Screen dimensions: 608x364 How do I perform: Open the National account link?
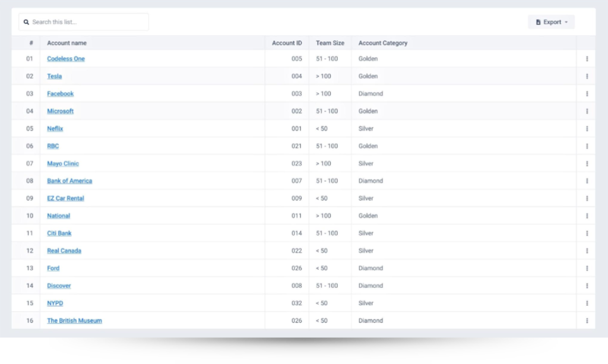59,216
